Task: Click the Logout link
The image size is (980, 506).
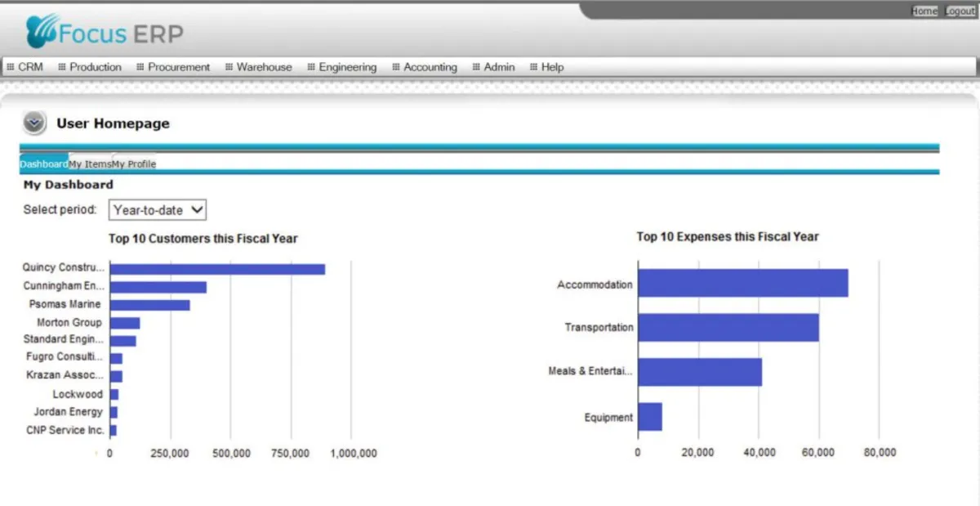Action: pos(960,11)
